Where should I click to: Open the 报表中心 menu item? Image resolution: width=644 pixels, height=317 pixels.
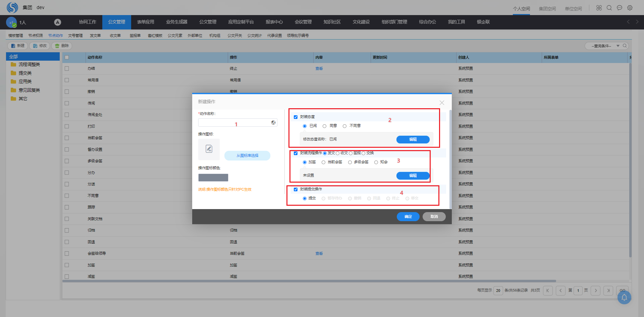[274, 22]
